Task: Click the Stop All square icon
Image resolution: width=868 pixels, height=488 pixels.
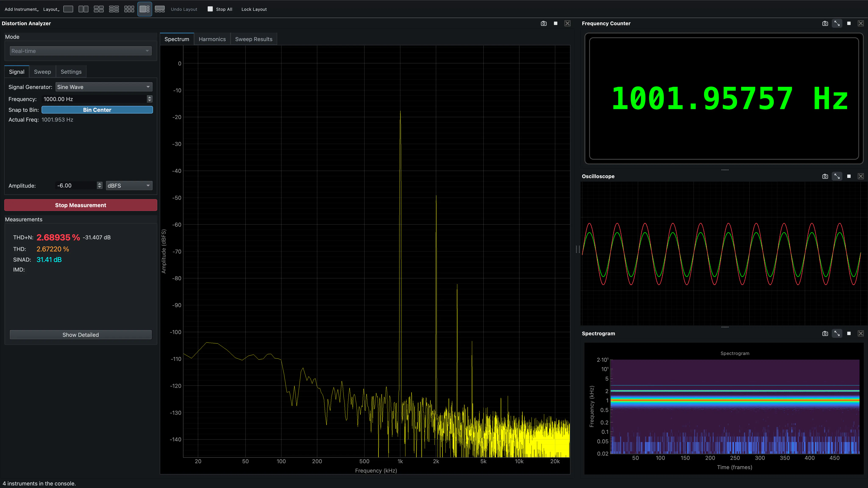Action: click(x=210, y=9)
